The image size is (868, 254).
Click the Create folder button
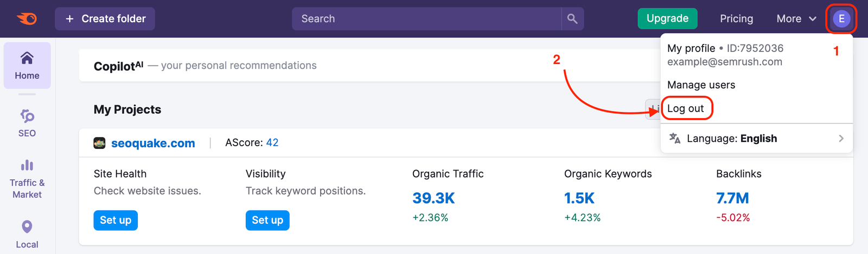105,19
